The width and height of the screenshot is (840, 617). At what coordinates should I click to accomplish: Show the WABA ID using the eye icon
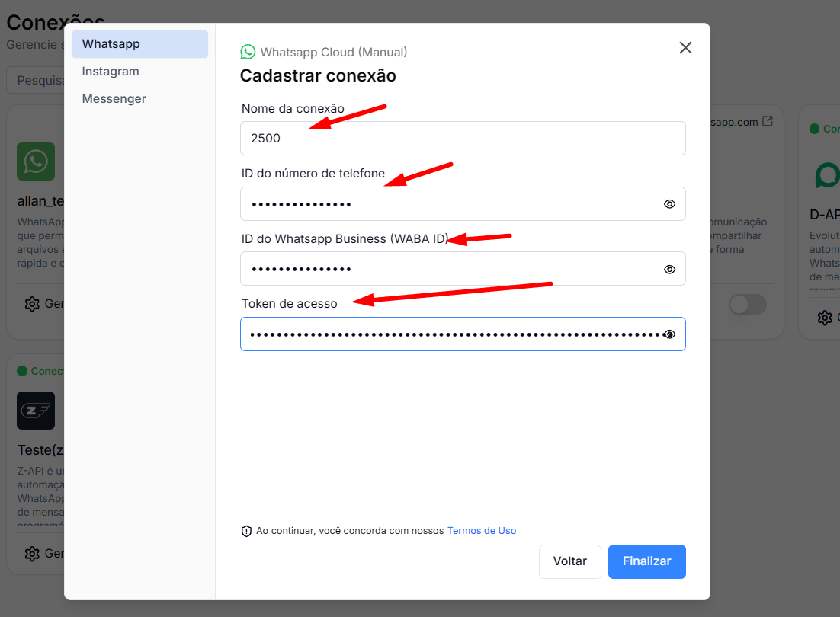click(x=670, y=269)
